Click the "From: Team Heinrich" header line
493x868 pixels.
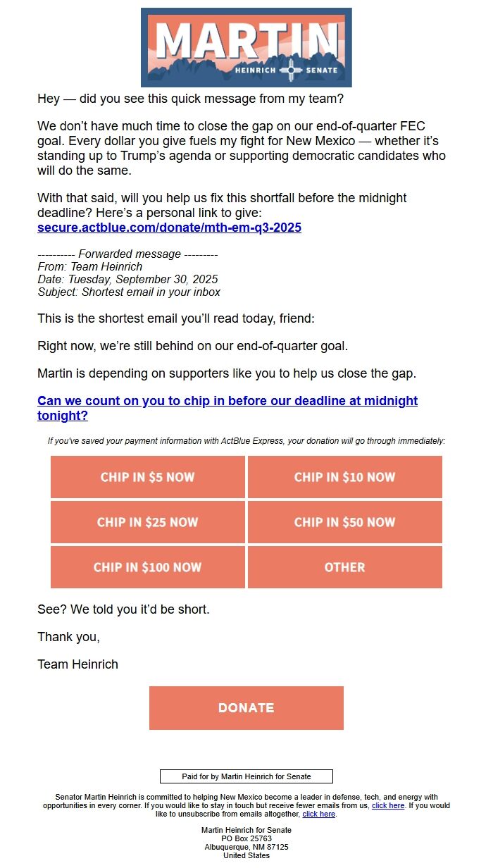click(90, 266)
